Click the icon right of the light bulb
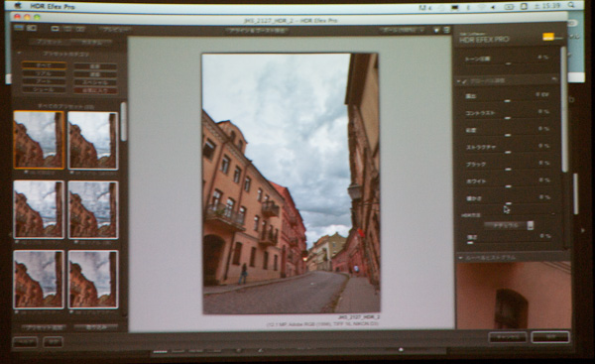The image size is (595, 364). (446, 30)
